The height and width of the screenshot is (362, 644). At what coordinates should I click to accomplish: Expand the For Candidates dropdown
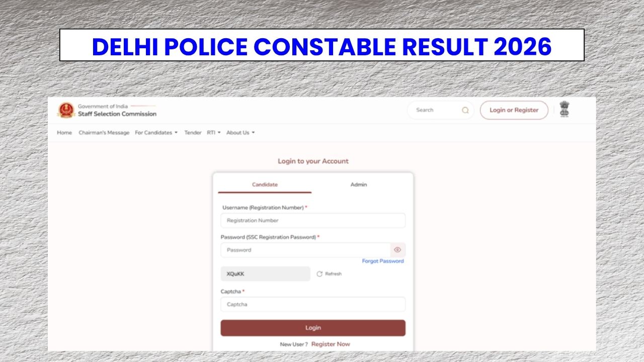coord(156,133)
